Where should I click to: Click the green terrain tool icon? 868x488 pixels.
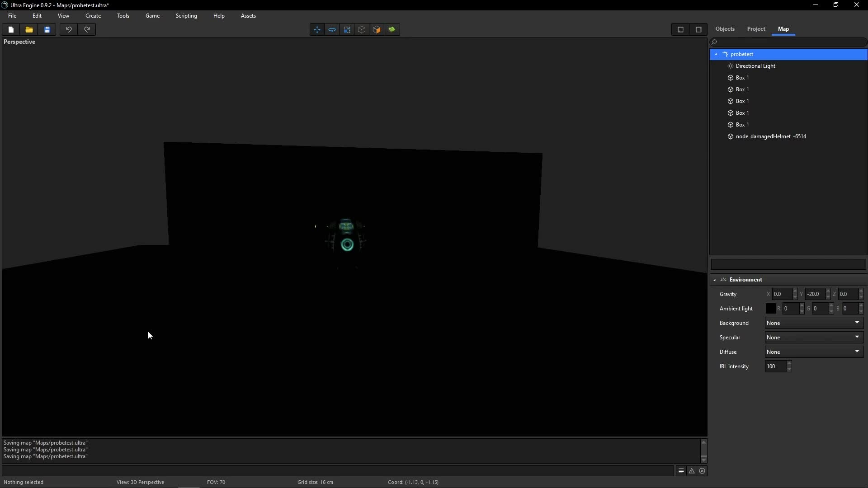coord(392,30)
